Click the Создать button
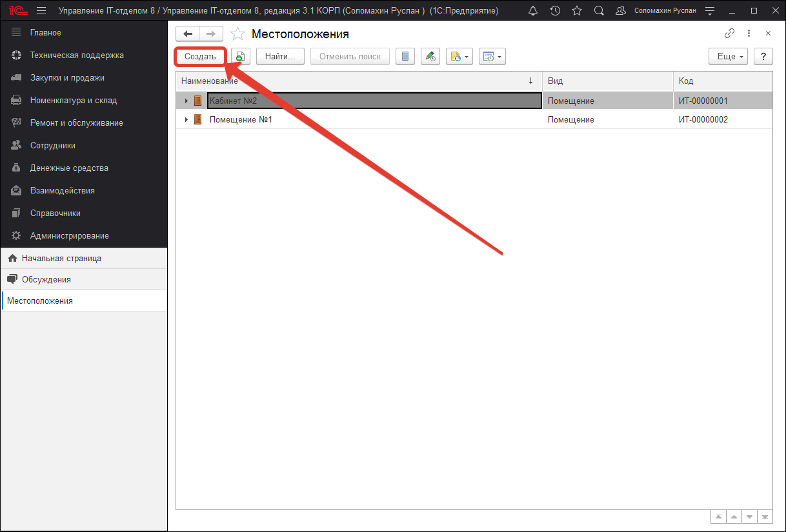The height and width of the screenshot is (532, 786). (200, 57)
